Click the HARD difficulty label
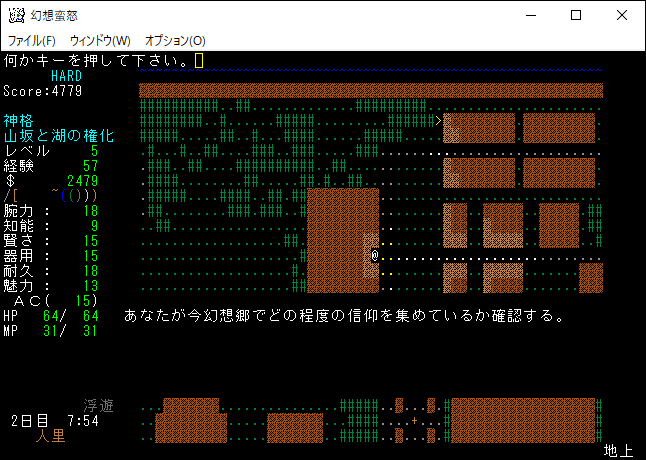This screenshot has height=460, width=646. 67,76
